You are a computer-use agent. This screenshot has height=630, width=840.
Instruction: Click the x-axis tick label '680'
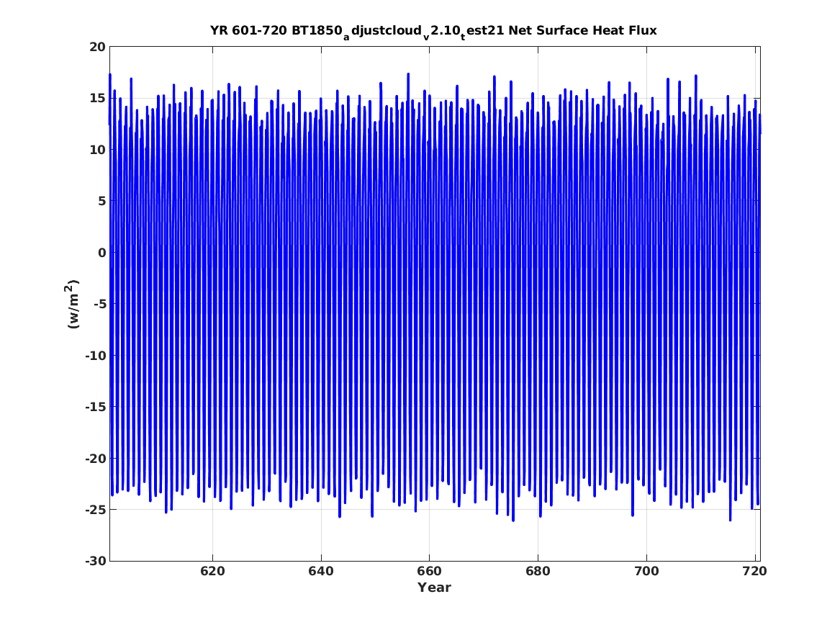[538, 572]
